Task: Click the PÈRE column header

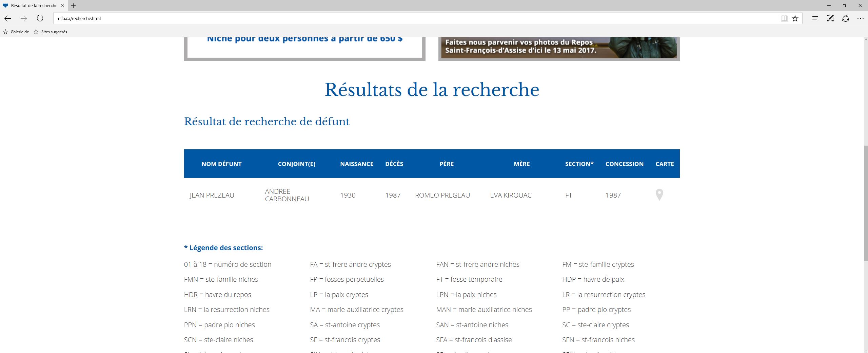Action: pos(447,164)
